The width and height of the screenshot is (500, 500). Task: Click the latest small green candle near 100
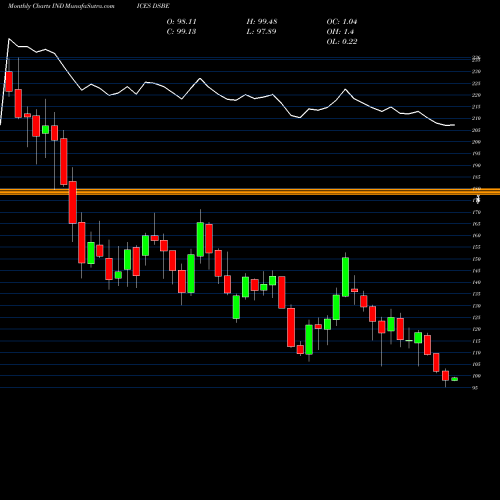(455, 379)
